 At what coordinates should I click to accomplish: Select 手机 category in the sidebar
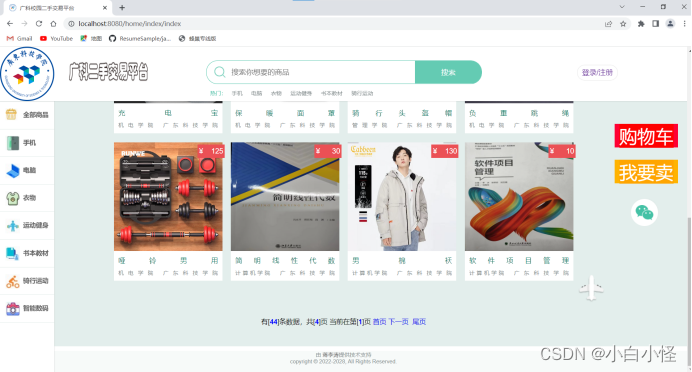[x=29, y=143]
